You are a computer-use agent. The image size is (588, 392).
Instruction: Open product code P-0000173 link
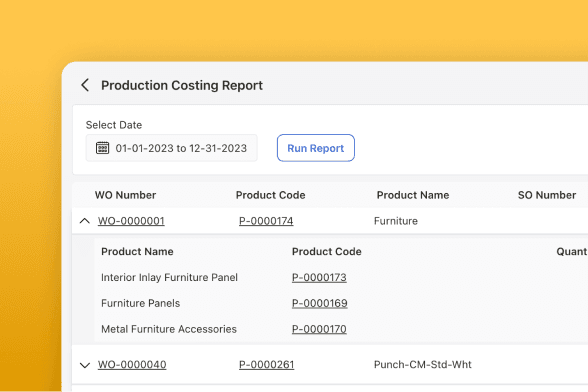coord(319,277)
